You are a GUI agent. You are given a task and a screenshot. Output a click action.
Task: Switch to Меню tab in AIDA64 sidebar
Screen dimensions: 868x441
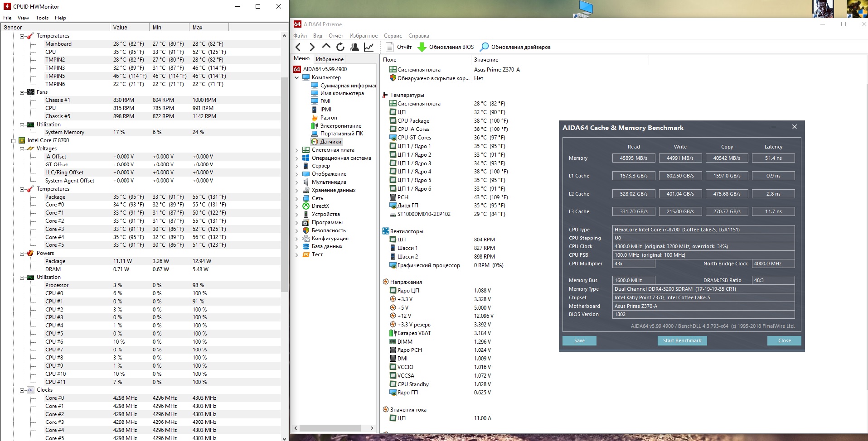pyautogui.click(x=301, y=58)
